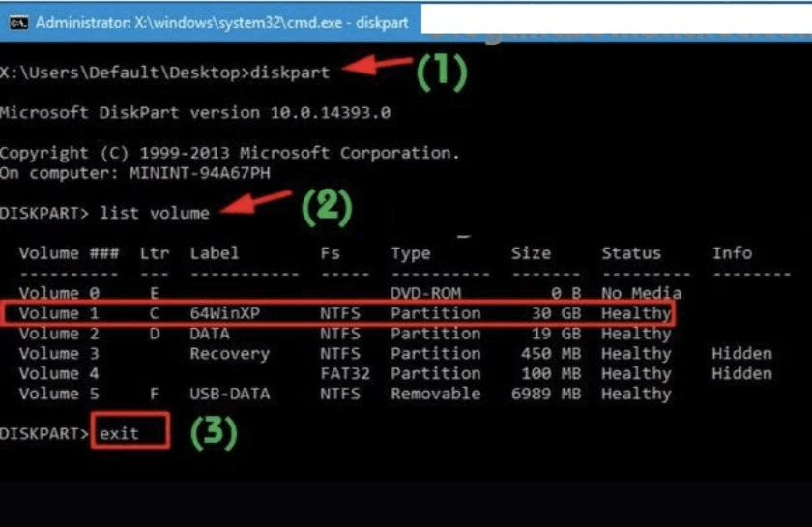Select the 'Microsoft DiskPart version 10.0.14393.0' line
This screenshot has width=812, height=527.
[195, 112]
